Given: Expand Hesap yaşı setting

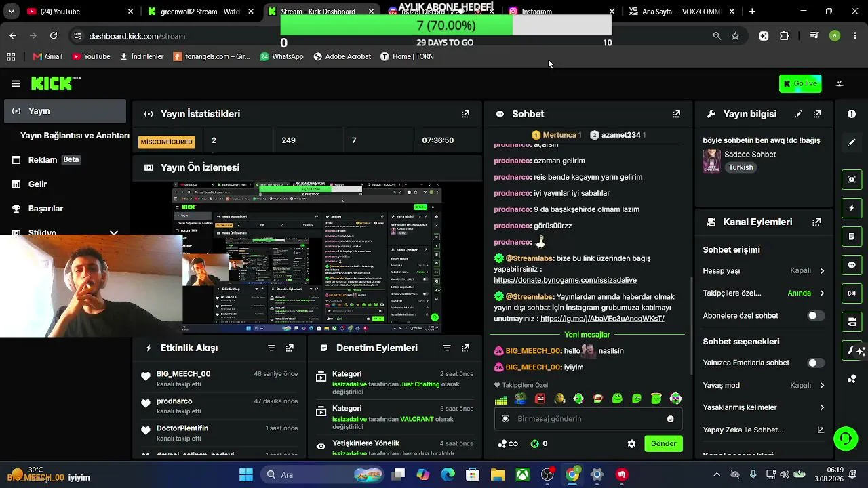Looking at the screenshot, I should pos(764,270).
